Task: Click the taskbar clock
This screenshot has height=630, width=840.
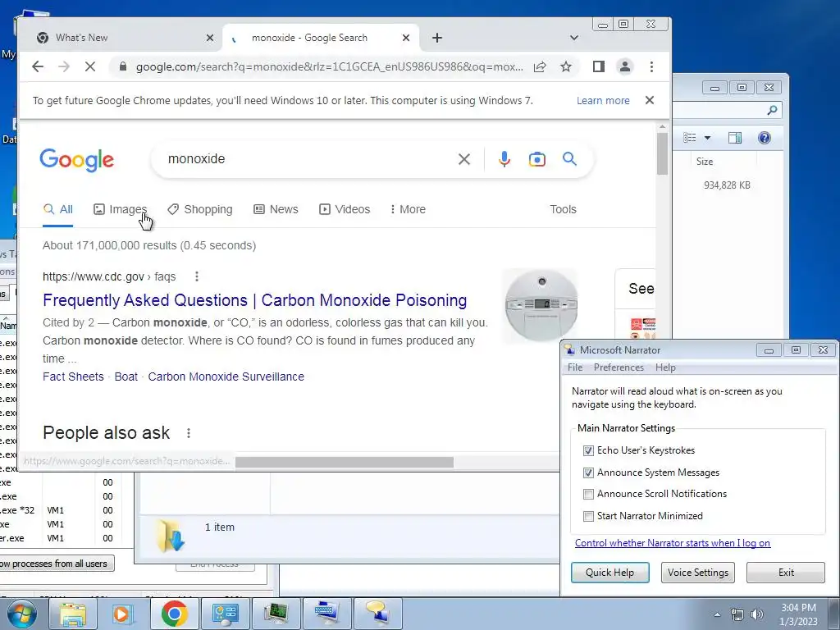Action: 798,614
